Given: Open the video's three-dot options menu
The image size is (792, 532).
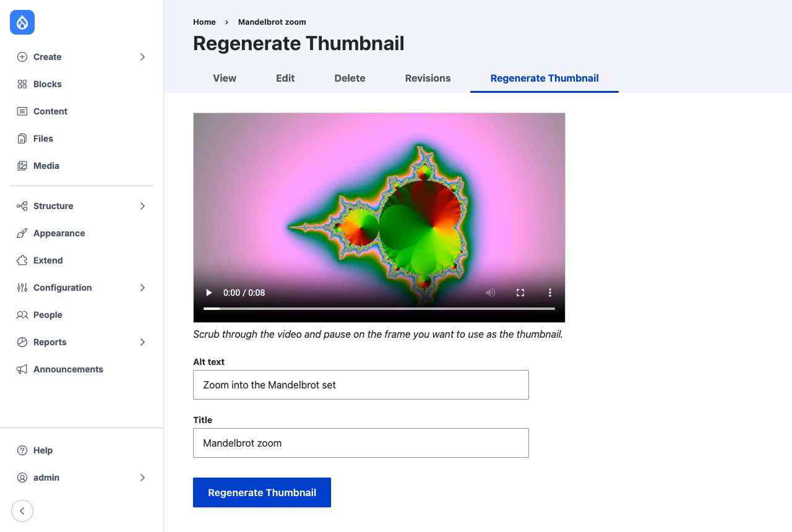Looking at the screenshot, I should click(550, 293).
